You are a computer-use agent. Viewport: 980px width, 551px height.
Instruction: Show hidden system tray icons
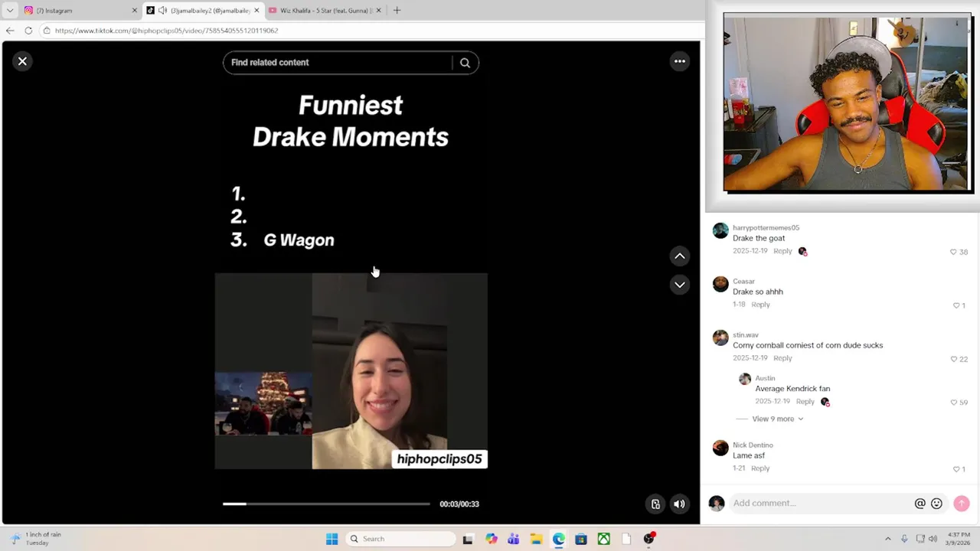[888, 539]
